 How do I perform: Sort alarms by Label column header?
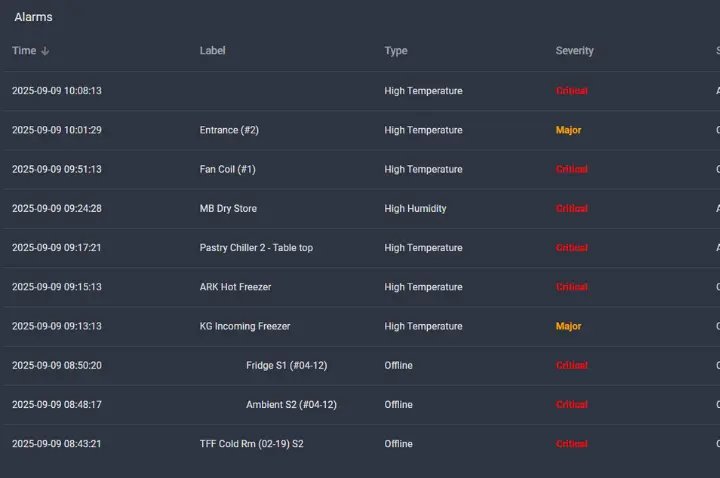[x=212, y=51]
